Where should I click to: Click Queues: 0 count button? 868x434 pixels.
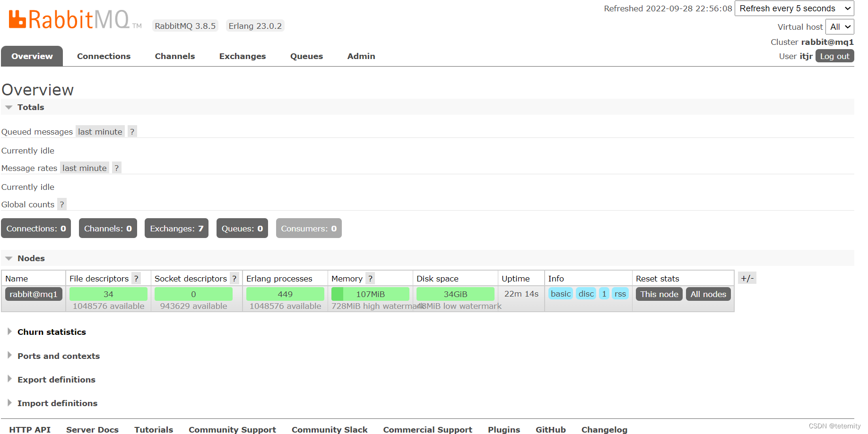242,229
